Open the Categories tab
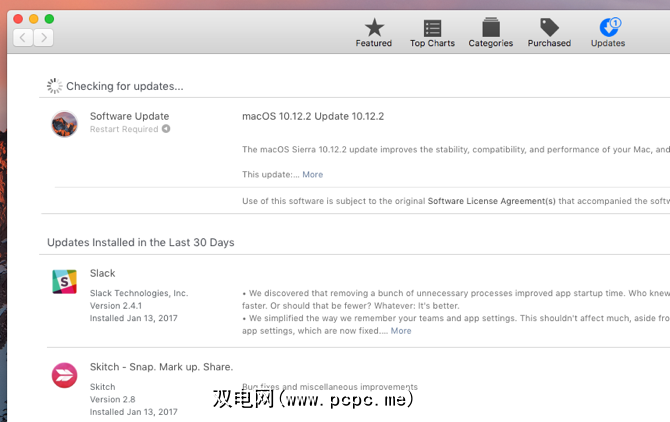The image size is (670, 422). [x=491, y=32]
